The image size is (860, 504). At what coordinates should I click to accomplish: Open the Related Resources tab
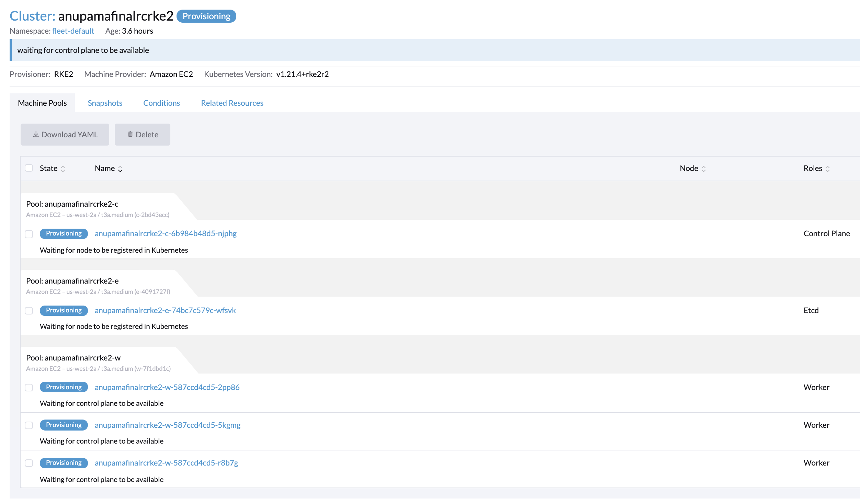[232, 103]
